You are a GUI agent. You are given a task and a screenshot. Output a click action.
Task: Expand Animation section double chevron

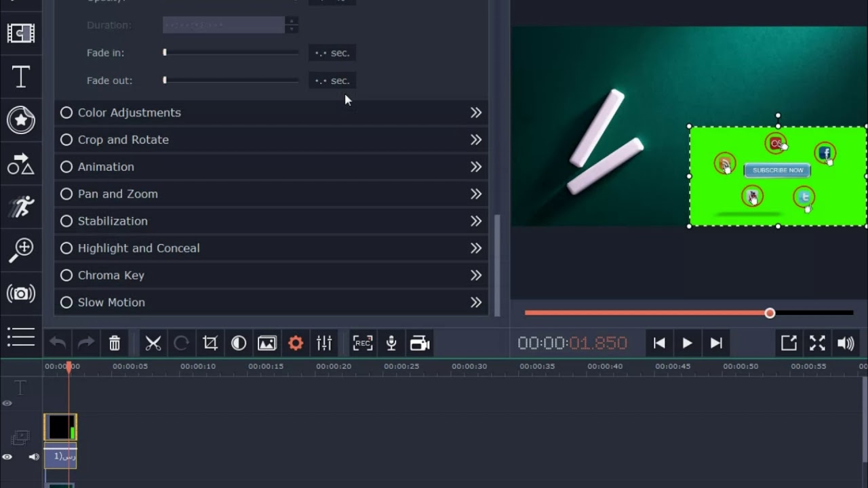[x=476, y=167]
